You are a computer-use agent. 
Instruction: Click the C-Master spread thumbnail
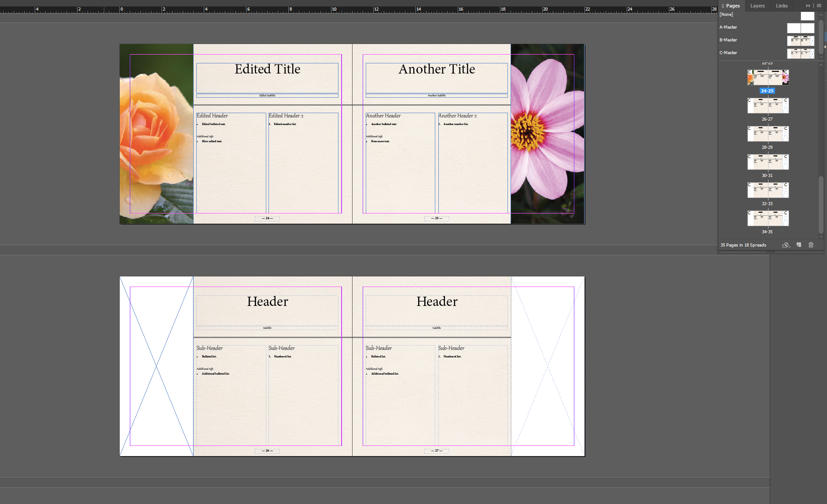click(x=801, y=54)
